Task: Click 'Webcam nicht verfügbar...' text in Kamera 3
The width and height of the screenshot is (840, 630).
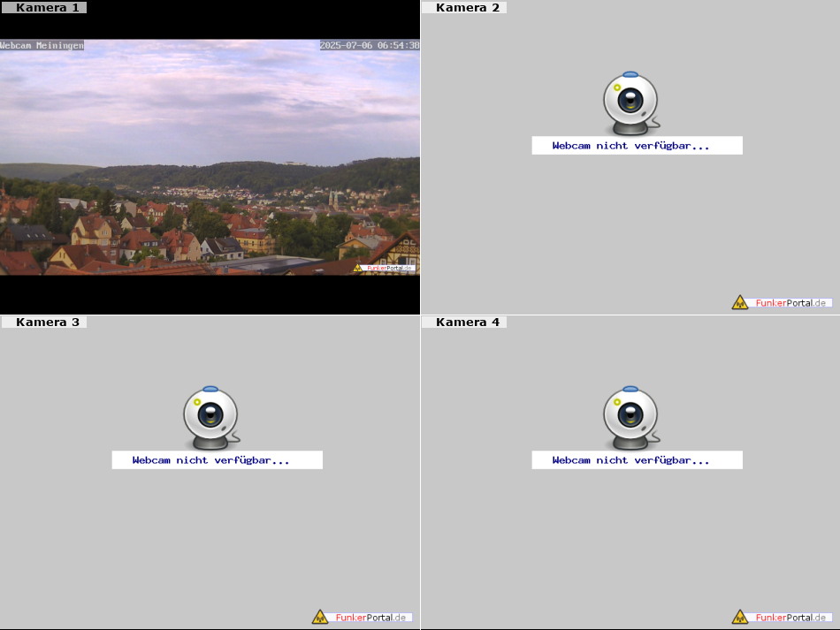Action: point(211,460)
